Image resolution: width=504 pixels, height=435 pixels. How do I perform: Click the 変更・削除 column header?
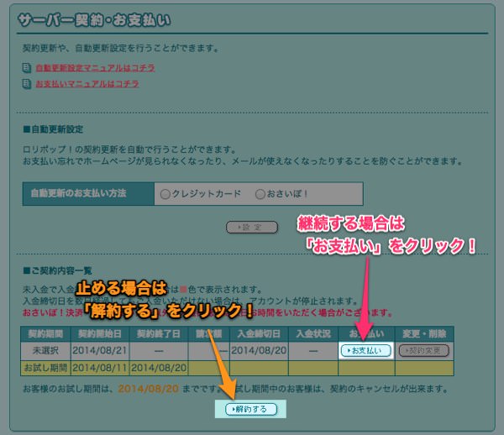click(424, 333)
